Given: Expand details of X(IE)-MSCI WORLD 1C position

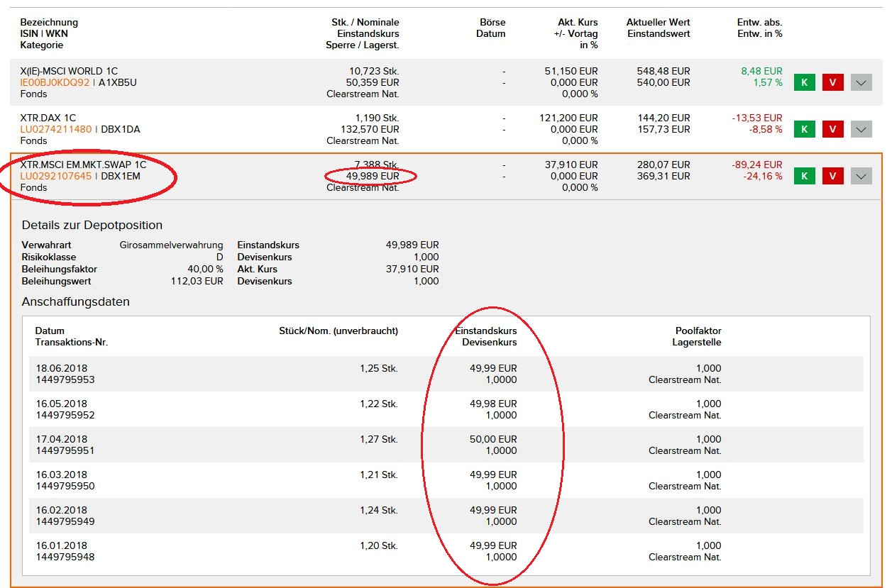Looking at the screenshot, I should (861, 82).
